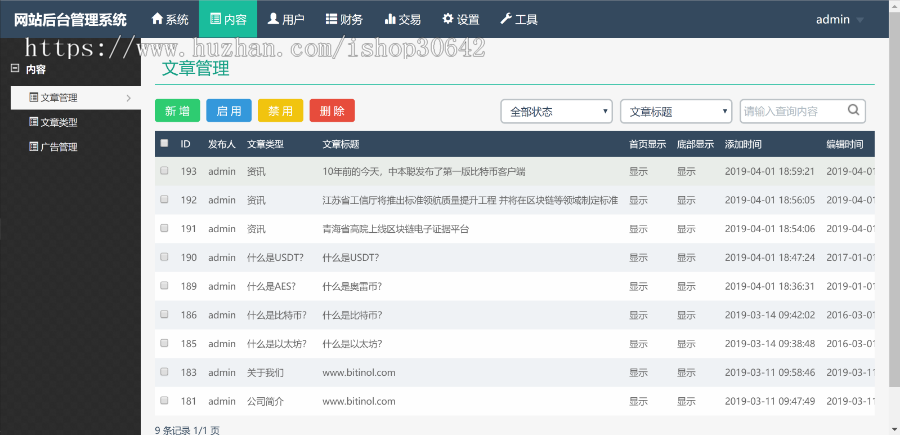Select the checkbox for article ID 190
Image resolution: width=900 pixels, height=435 pixels.
pos(164,257)
